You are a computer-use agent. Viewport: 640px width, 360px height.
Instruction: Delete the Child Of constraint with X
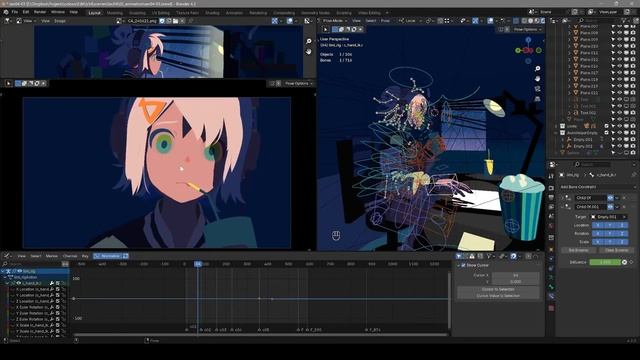coord(624,198)
